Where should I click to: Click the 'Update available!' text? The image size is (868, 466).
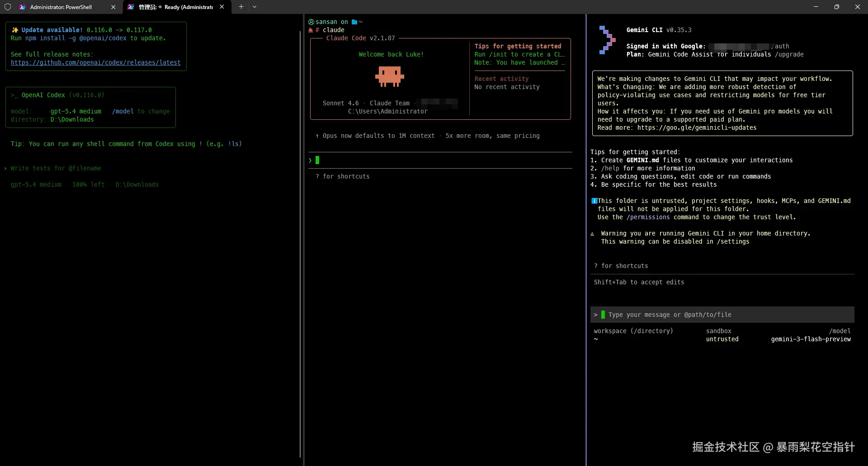pyautogui.click(x=52, y=30)
